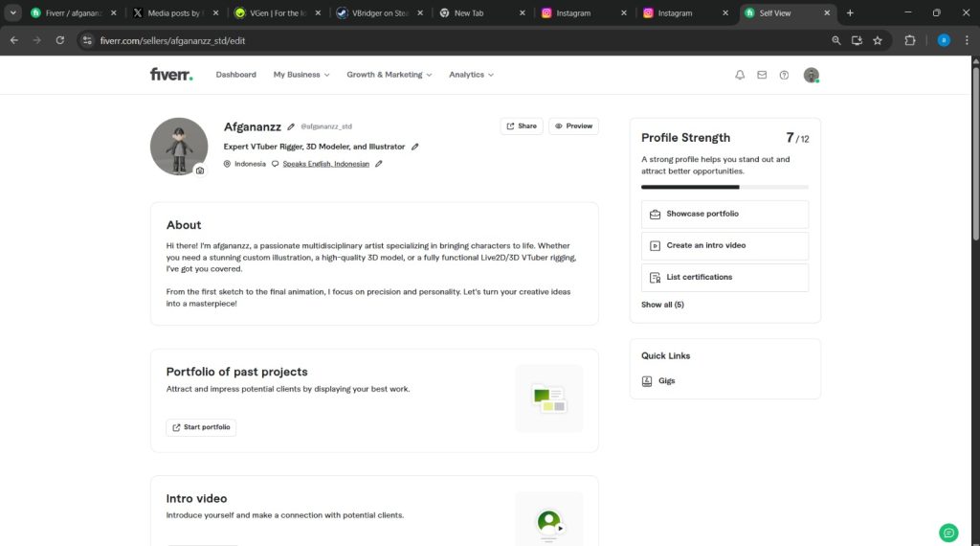
Task: Click the Profile Strength progress bar
Action: [724, 187]
